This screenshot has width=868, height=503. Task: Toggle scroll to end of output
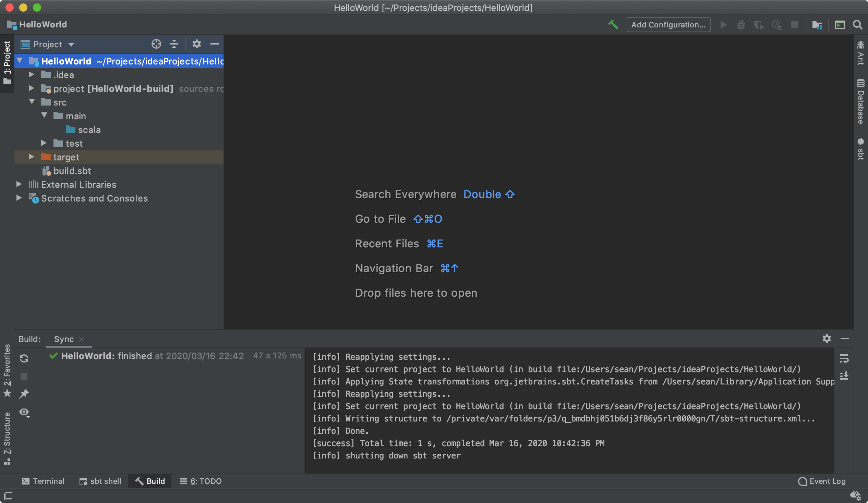click(844, 376)
